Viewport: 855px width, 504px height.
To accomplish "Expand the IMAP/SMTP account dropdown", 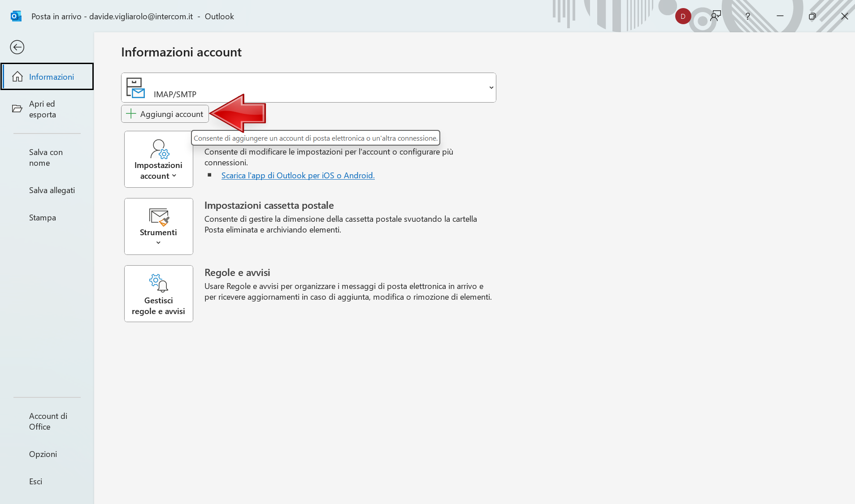I will (491, 88).
